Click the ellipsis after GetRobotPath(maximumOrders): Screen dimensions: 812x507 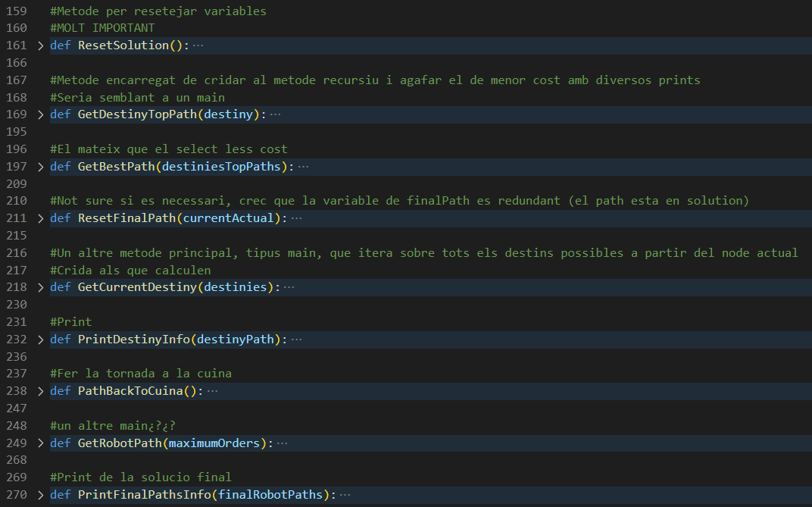282,443
